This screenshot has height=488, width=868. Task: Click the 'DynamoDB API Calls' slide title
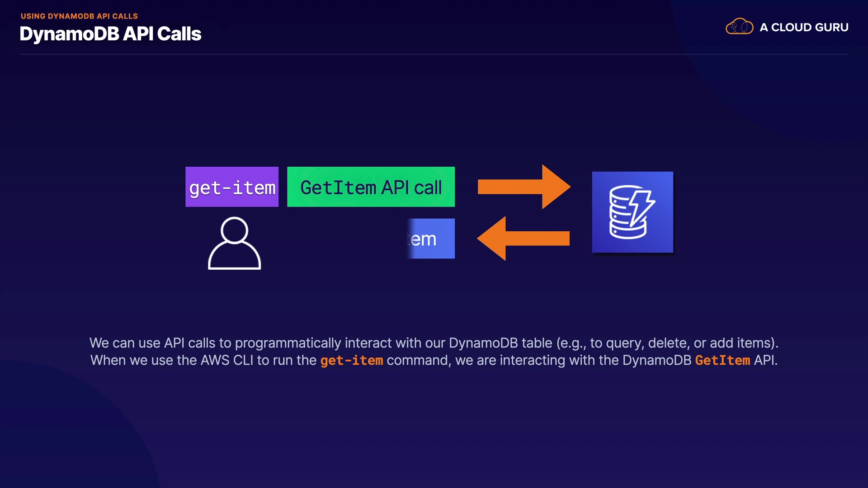(x=110, y=34)
